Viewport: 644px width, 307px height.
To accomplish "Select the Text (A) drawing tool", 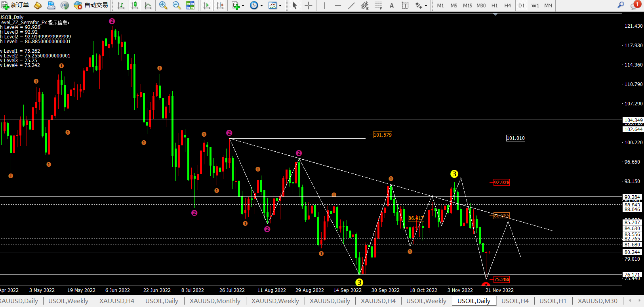I will [x=392, y=5].
